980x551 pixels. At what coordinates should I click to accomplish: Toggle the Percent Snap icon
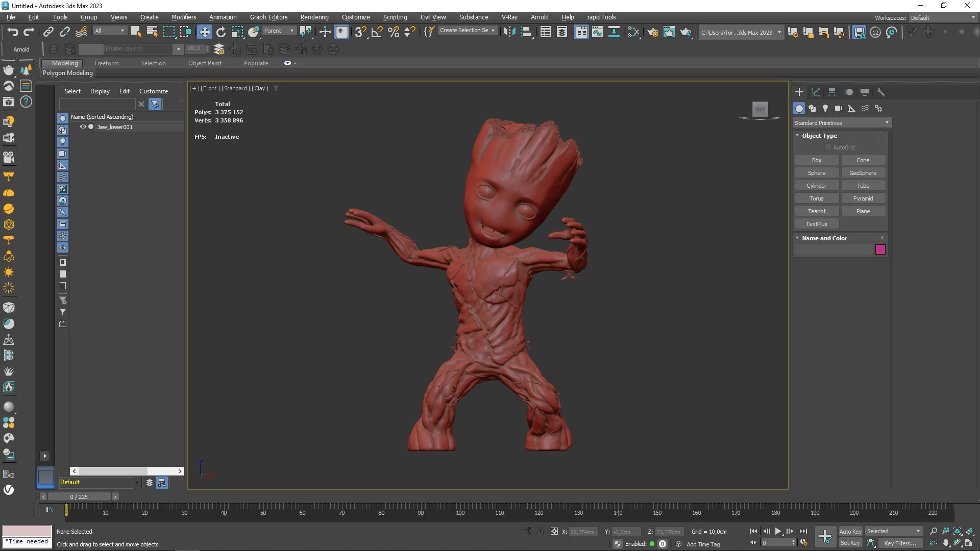pyautogui.click(x=394, y=32)
